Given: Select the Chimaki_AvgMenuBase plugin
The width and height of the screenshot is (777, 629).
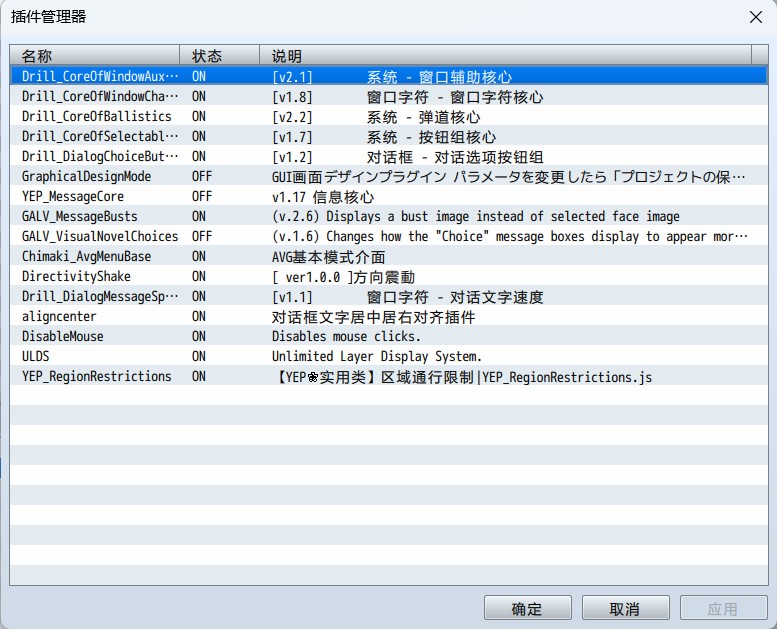Looking at the screenshot, I should click(389, 256).
